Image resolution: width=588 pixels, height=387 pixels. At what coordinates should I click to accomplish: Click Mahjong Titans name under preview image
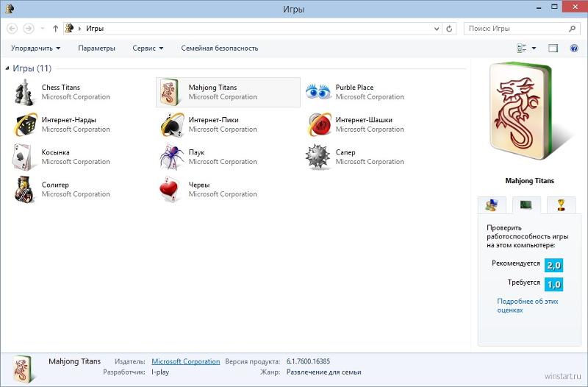click(529, 180)
